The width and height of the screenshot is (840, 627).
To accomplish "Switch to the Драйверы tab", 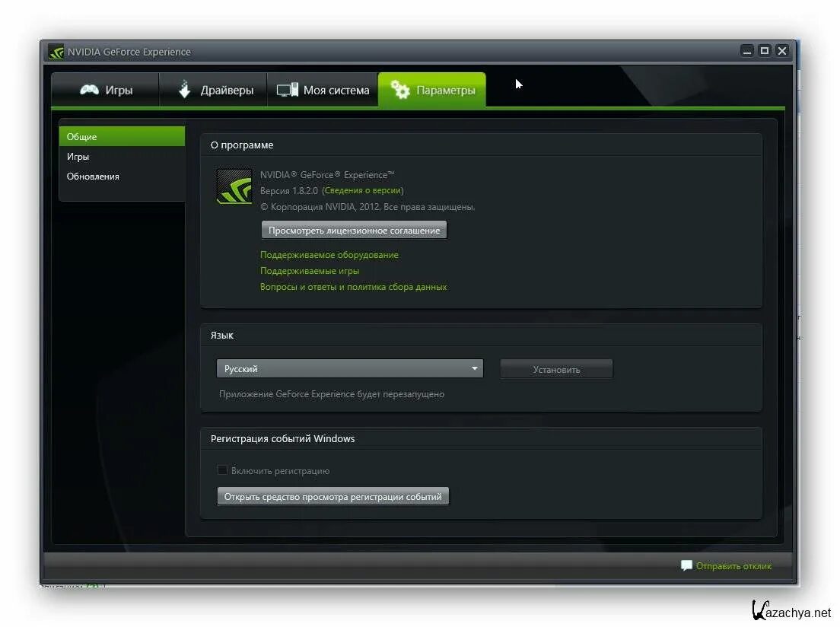I will point(213,90).
